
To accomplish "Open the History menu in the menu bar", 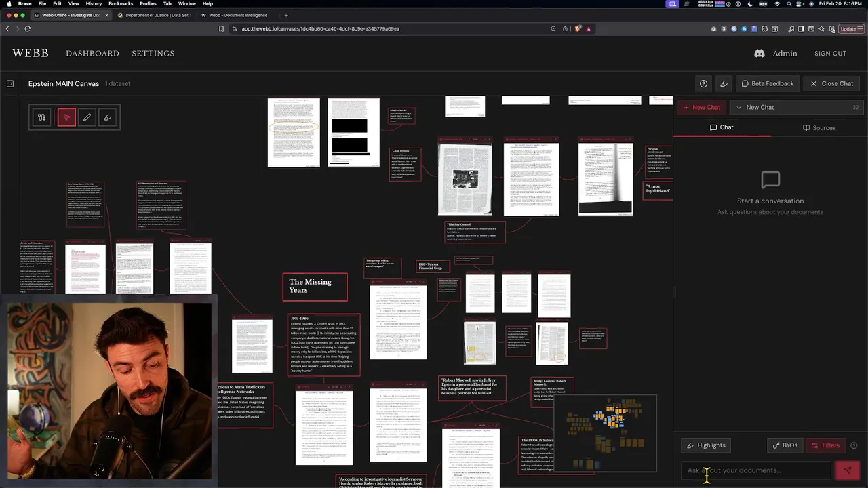I will tap(94, 3).
